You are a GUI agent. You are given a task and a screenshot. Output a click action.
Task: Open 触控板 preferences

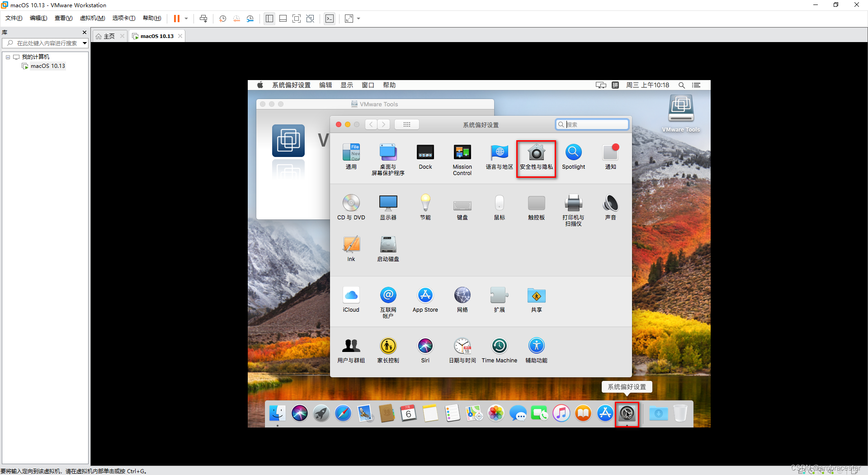(537, 208)
